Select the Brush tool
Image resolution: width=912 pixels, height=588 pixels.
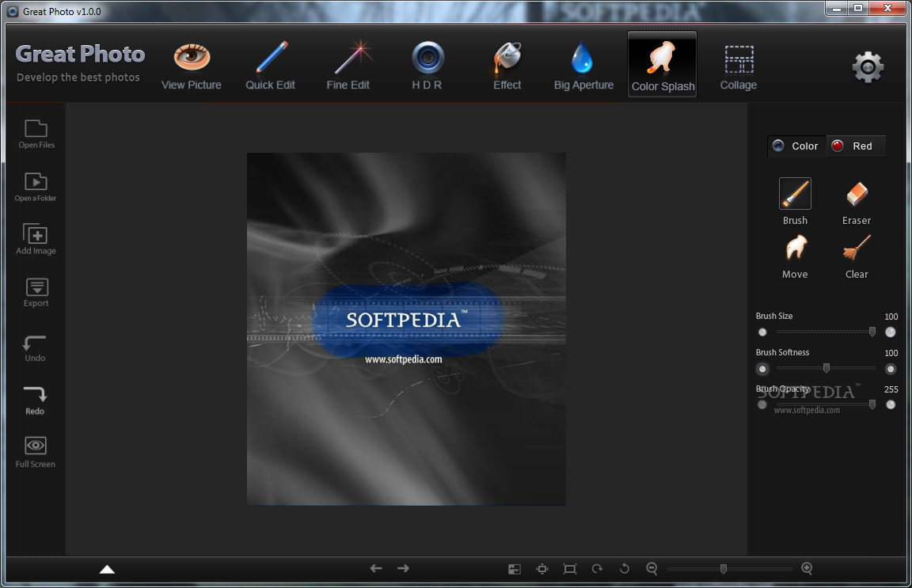point(795,202)
